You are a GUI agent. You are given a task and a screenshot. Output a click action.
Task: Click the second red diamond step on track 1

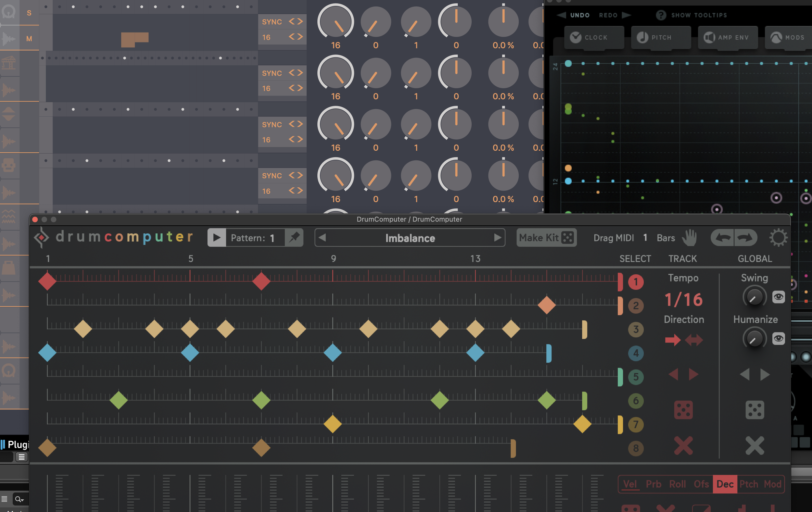click(x=261, y=281)
